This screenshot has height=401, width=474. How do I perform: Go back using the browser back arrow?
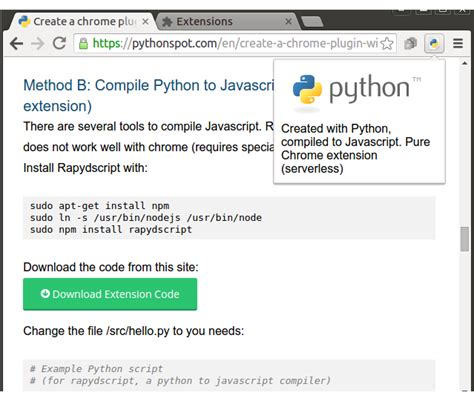[16, 43]
